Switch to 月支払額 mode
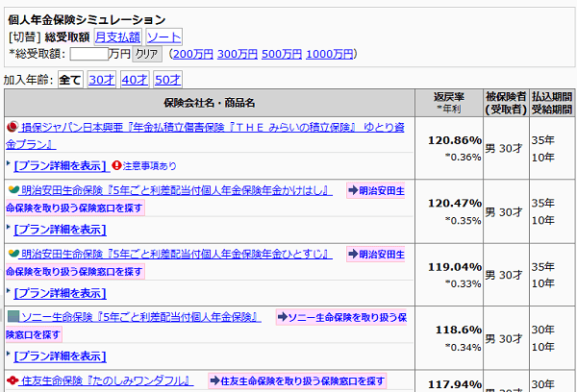Screen dimensions: 577x392 tap(117, 37)
